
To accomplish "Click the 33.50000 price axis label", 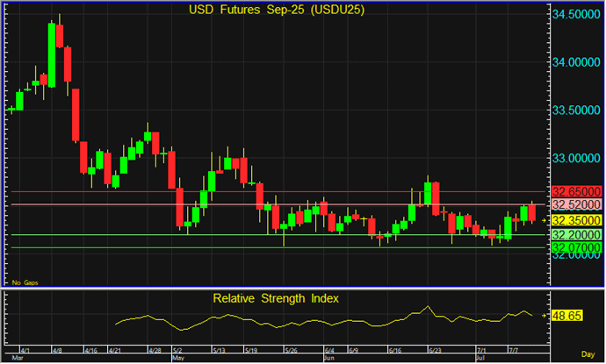I will pyautogui.click(x=575, y=111).
